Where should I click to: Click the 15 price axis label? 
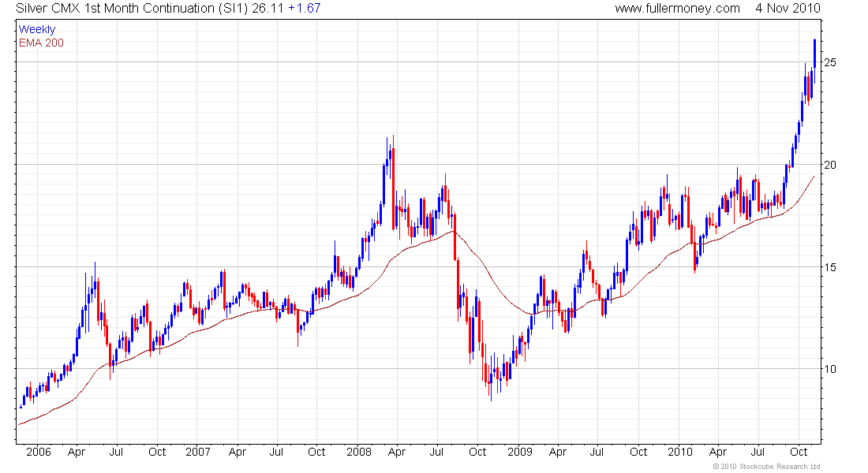coord(830,267)
